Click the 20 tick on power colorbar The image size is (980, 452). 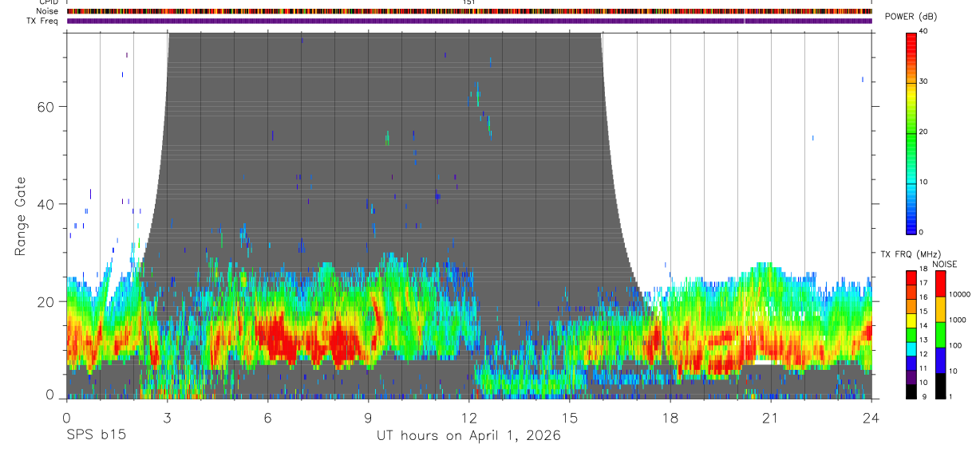click(x=923, y=132)
